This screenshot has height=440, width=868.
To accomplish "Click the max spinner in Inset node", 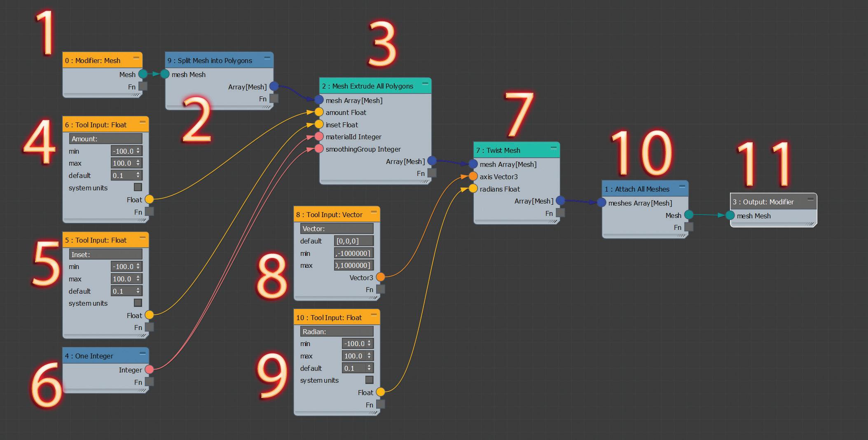I will [x=126, y=279].
